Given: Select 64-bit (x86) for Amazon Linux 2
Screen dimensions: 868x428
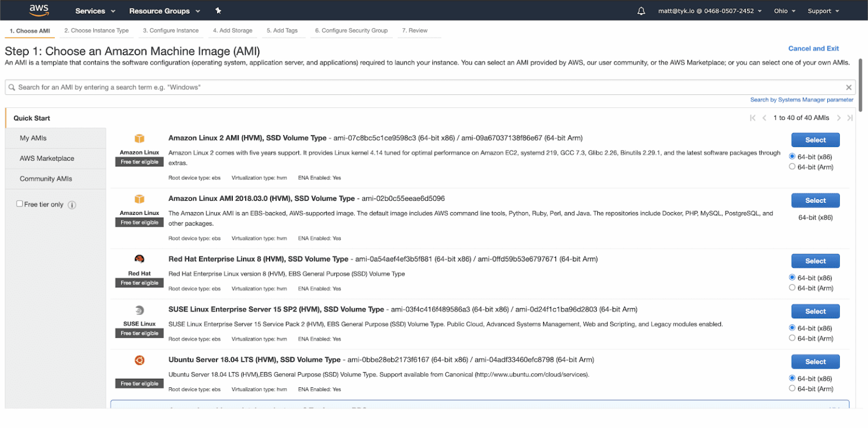Looking at the screenshot, I should (792, 157).
